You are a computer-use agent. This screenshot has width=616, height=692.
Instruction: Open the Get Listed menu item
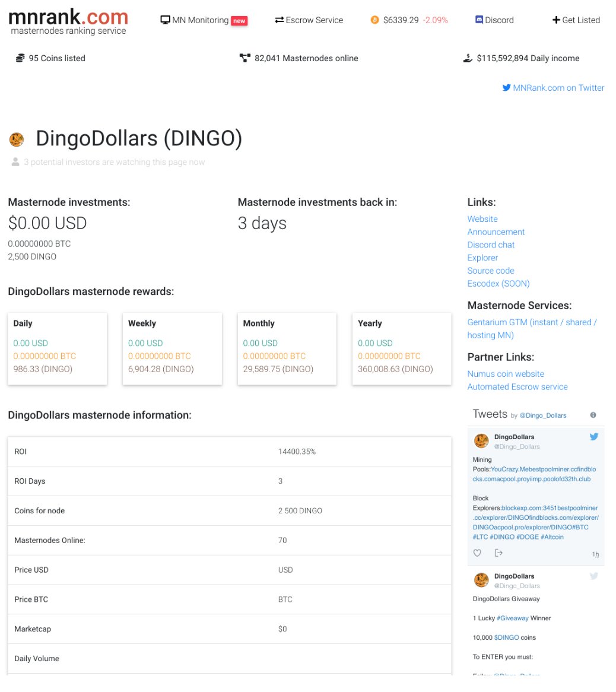[x=576, y=20]
